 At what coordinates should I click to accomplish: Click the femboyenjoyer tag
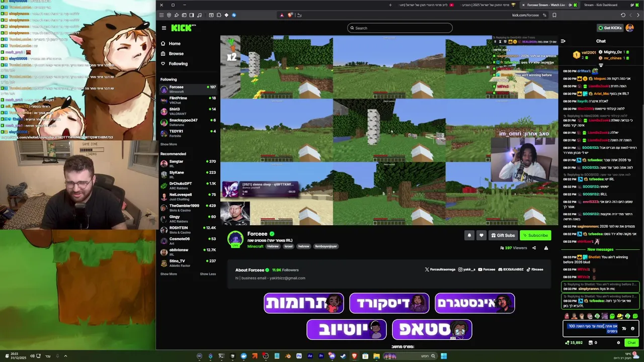(x=326, y=246)
